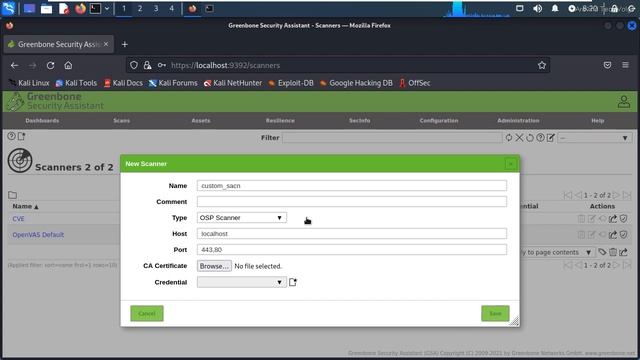The width and height of the screenshot is (640, 360).
Task: Click the user account icon
Action: [x=623, y=102]
